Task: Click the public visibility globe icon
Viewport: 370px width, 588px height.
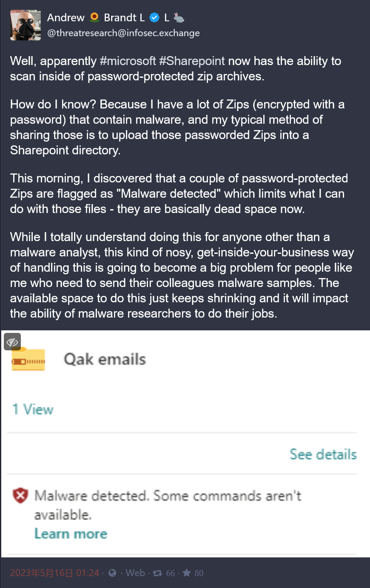Action: tap(112, 573)
